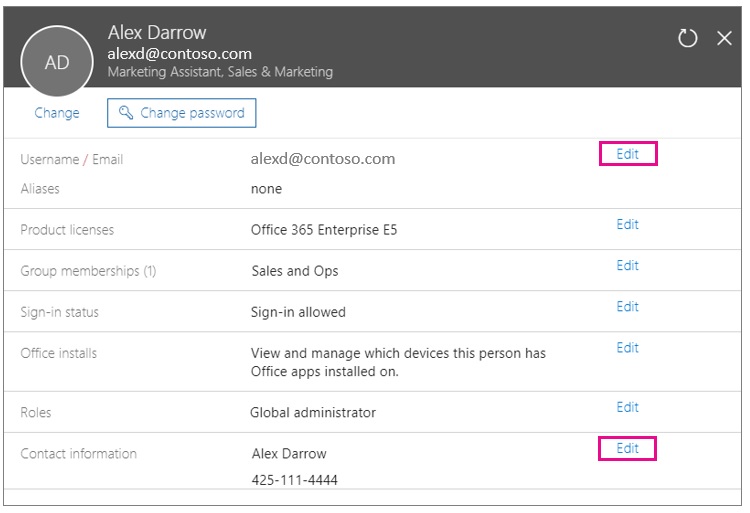Viewport: 750px width, 513px height.
Task: Click the phone number 425-111-4444
Action: click(x=295, y=480)
